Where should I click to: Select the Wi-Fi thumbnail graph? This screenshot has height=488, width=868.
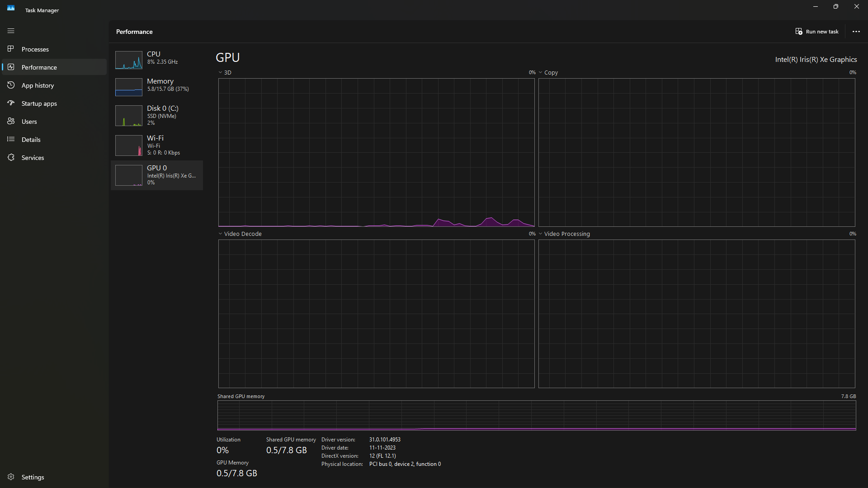(129, 145)
